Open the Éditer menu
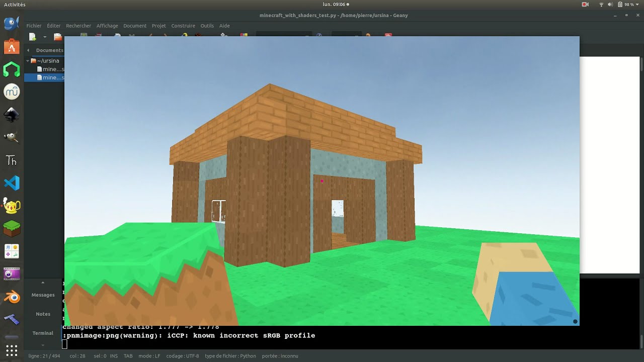 [x=53, y=26]
